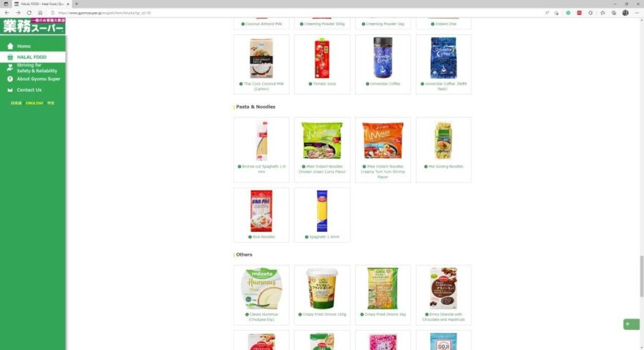Image resolution: width=644 pixels, height=350 pixels.
Task: Click the green back-to-top arrow button
Action: (x=631, y=324)
